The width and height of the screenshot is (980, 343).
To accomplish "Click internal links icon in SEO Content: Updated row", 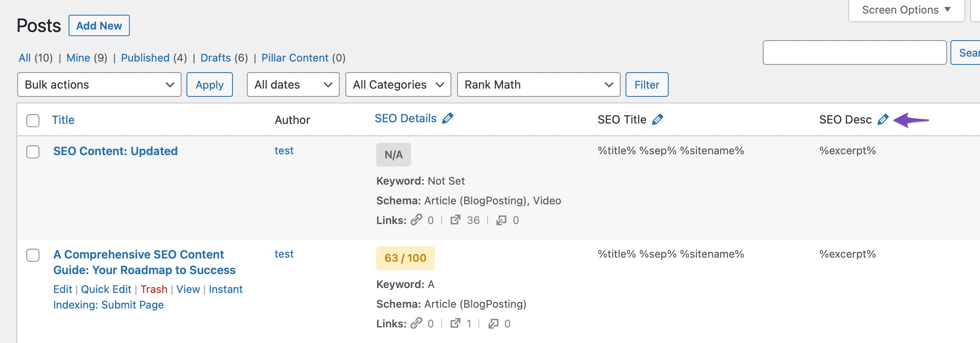I will click(416, 220).
